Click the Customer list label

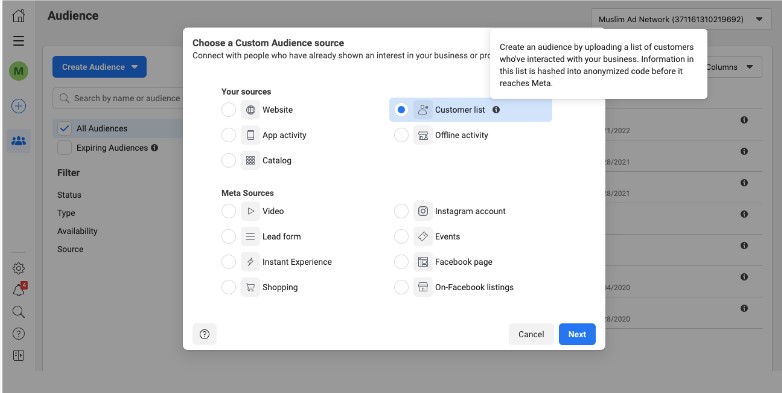click(x=460, y=110)
